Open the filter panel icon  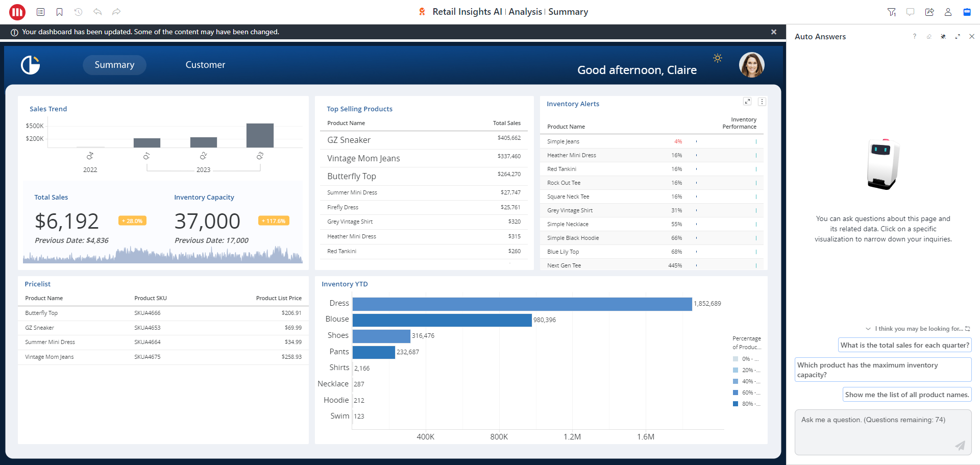coord(891,12)
